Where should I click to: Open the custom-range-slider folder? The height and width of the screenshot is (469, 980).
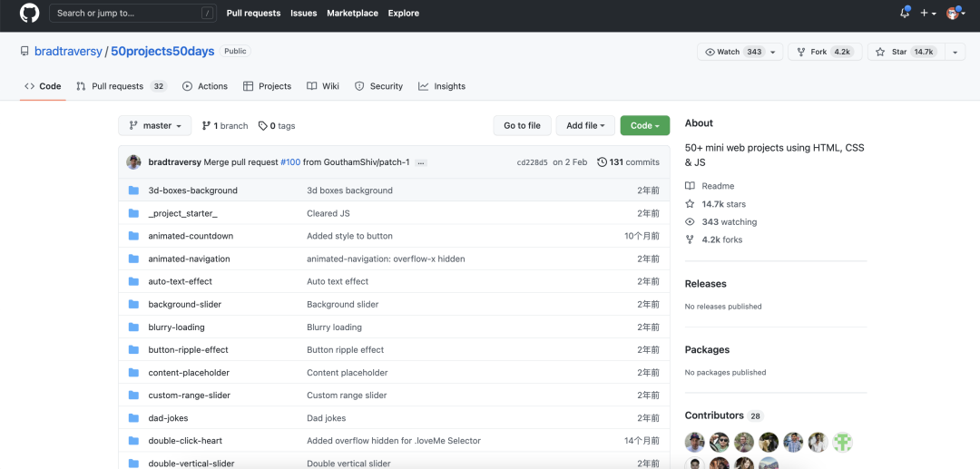[190, 396]
